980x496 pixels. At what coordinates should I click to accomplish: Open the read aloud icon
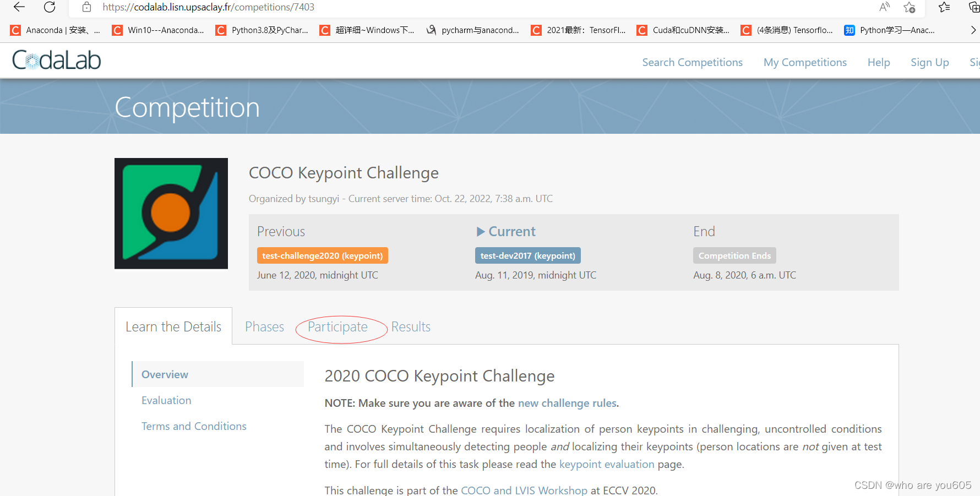(x=884, y=7)
